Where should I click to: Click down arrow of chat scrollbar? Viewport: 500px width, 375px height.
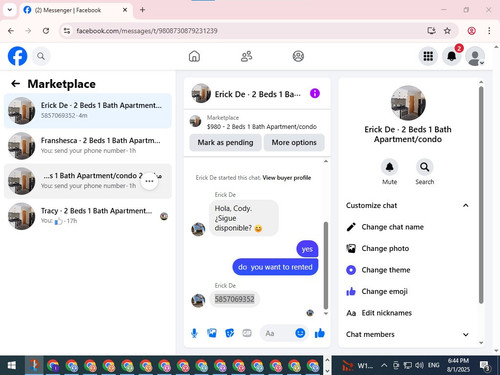pyautogui.click(x=326, y=313)
